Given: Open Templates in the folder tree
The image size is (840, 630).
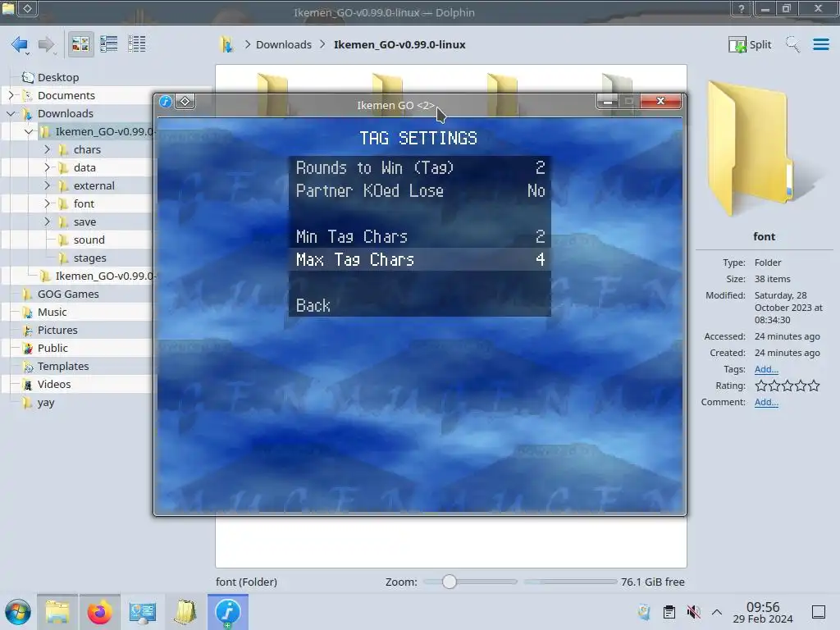Looking at the screenshot, I should click(x=62, y=367).
